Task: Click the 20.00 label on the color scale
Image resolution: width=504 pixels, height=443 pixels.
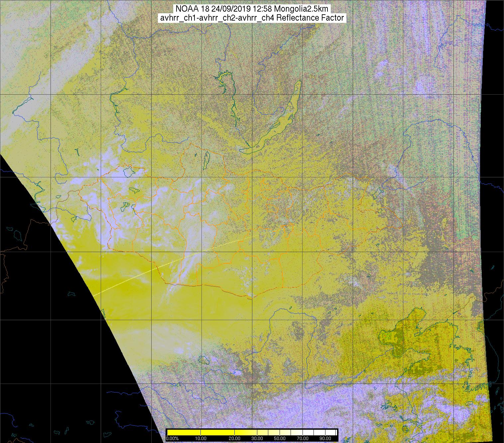Action: point(234,438)
